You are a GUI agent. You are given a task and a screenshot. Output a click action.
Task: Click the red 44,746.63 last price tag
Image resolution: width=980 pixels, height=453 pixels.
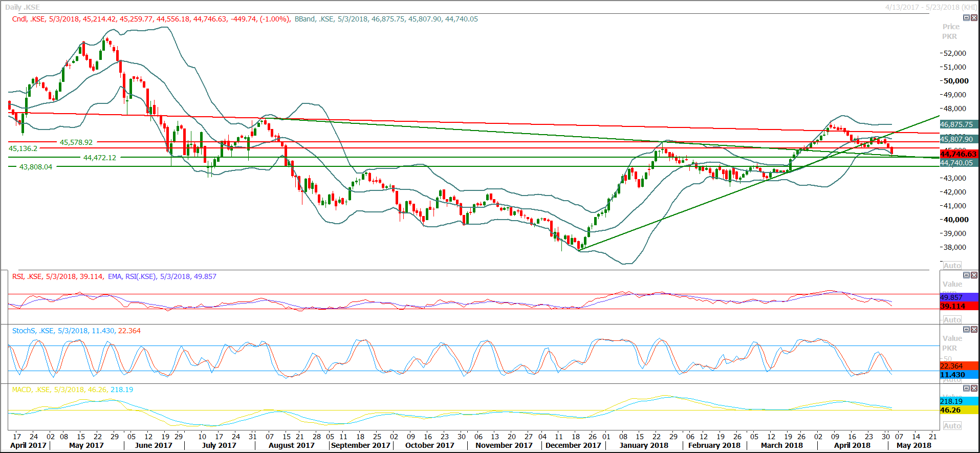[x=959, y=154]
